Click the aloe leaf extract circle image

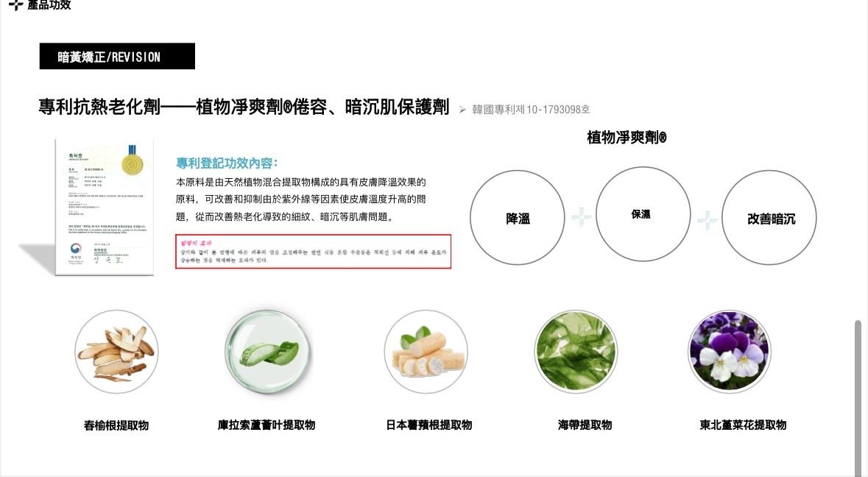(269, 352)
